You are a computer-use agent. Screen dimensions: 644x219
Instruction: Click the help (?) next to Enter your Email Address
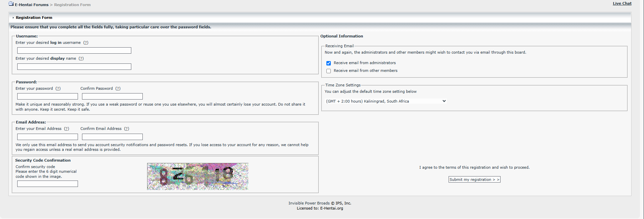pos(66,129)
